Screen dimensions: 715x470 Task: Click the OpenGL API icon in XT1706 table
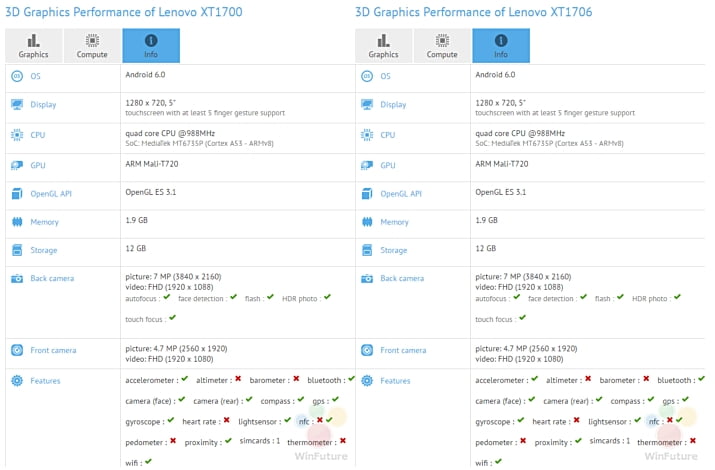[367, 194]
